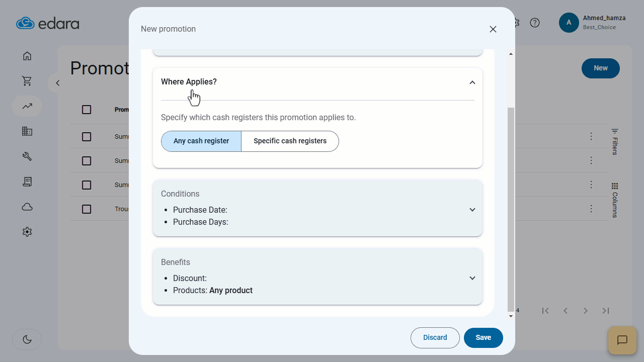Open the receipt icon in sidebar
Image resolution: width=644 pixels, height=362 pixels.
[x=27, y=182]
